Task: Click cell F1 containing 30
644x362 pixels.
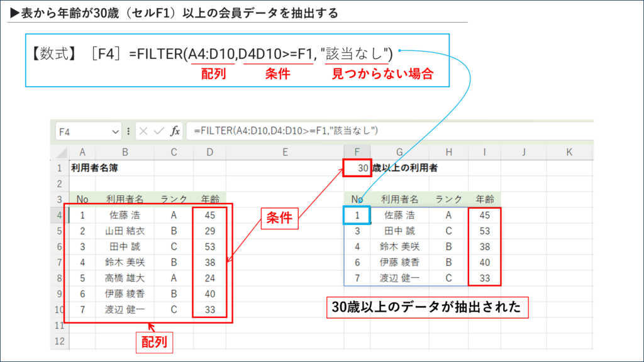Action: 357,168
